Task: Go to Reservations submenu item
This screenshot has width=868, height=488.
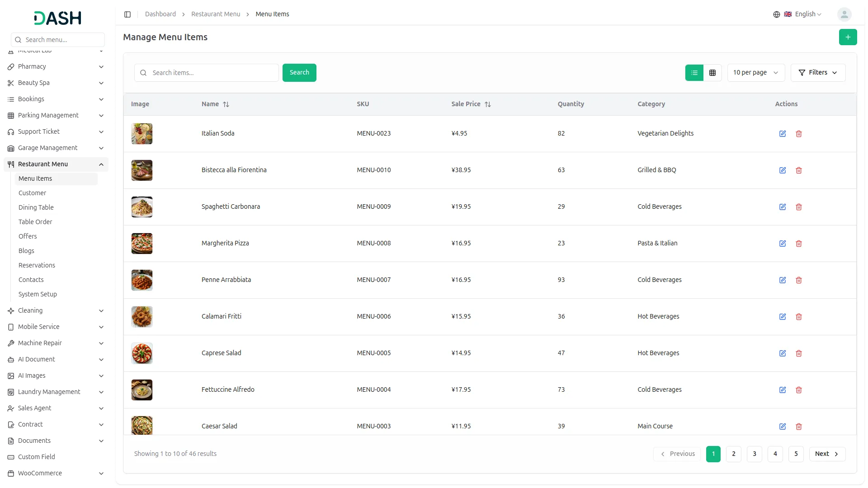Action: [37, 265]
